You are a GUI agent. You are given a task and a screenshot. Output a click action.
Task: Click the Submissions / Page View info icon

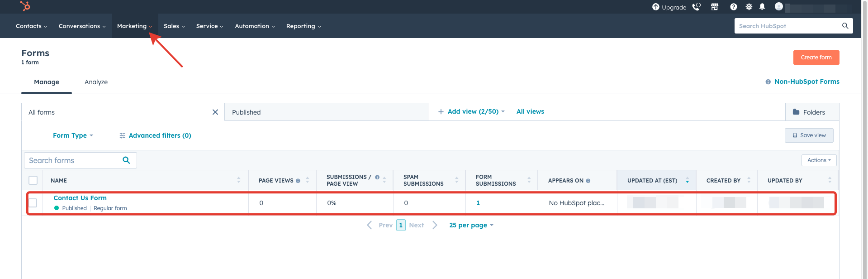(x=377, y=177)
